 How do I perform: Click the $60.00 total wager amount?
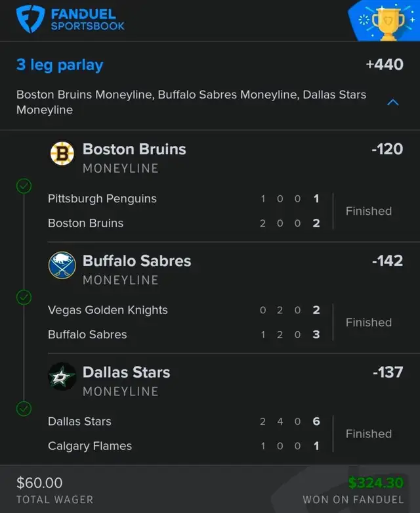pyautogui.click(x=39, y=483)
